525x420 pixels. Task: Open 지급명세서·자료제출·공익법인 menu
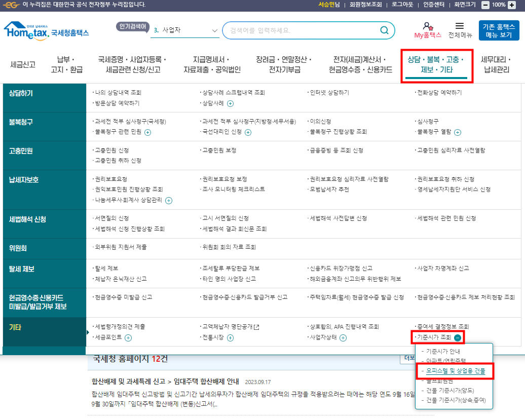pos(212,64)
